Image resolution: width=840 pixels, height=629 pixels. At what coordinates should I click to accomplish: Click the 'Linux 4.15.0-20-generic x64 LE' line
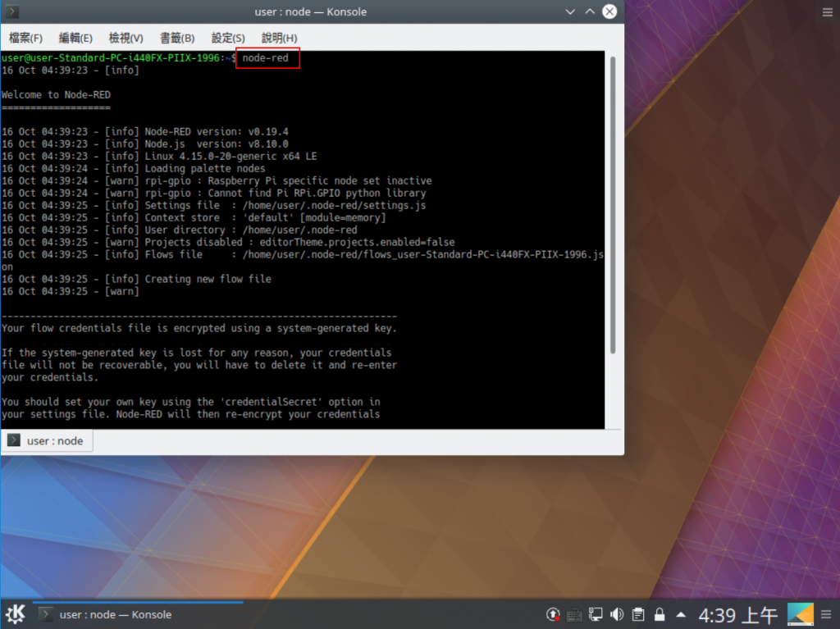[159, 157]
